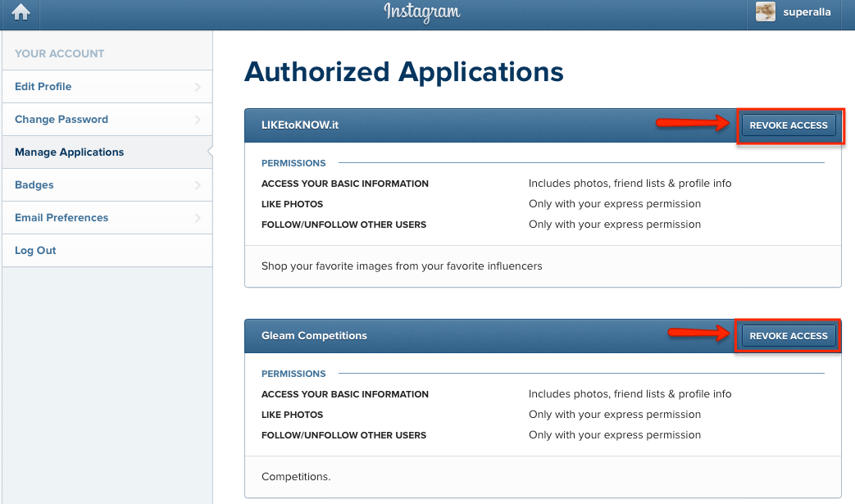This screenshot has width=855, height=504.
Task: Open the Badges section
Action: (x=34, y=185)
